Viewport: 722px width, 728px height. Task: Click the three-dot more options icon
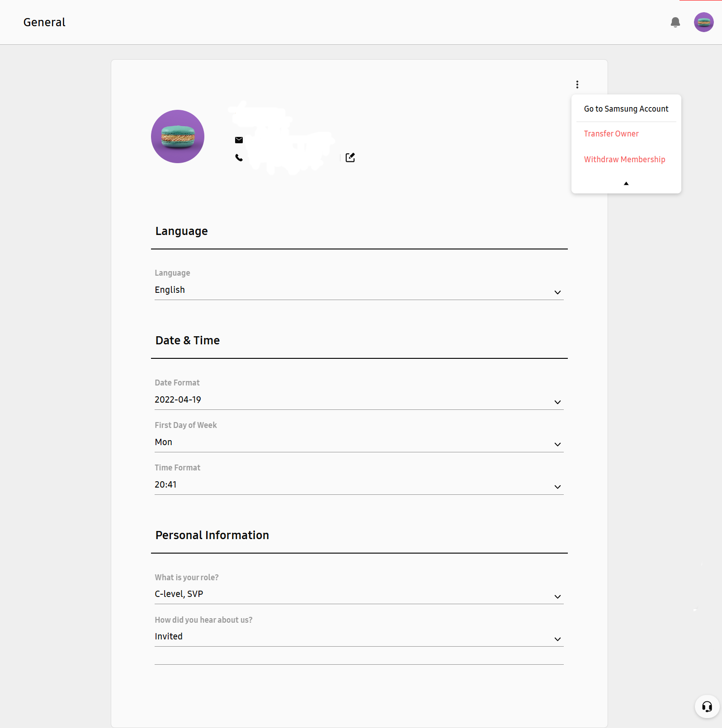[x=577, y=85]
